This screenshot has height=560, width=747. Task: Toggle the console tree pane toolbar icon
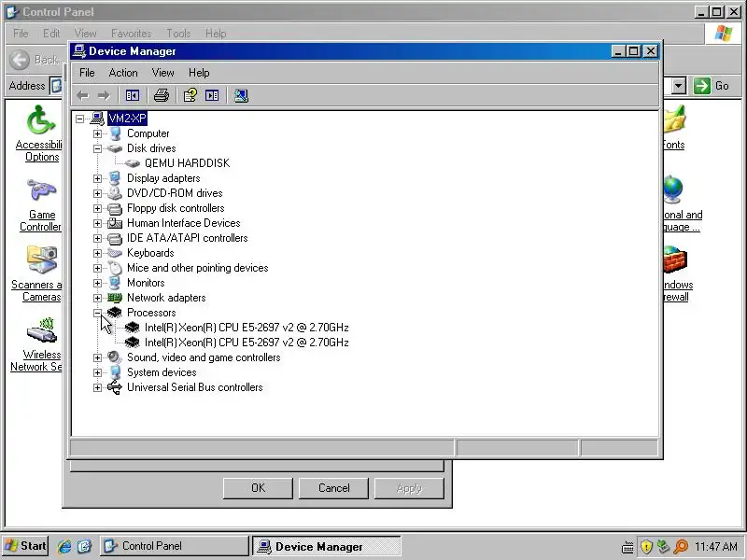coord(133,96)
